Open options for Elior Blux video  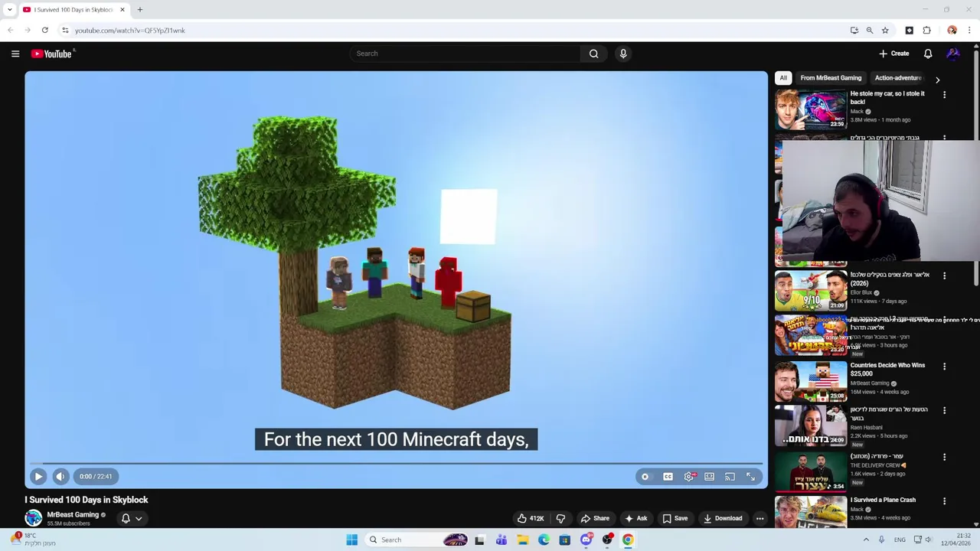[944, 275]
